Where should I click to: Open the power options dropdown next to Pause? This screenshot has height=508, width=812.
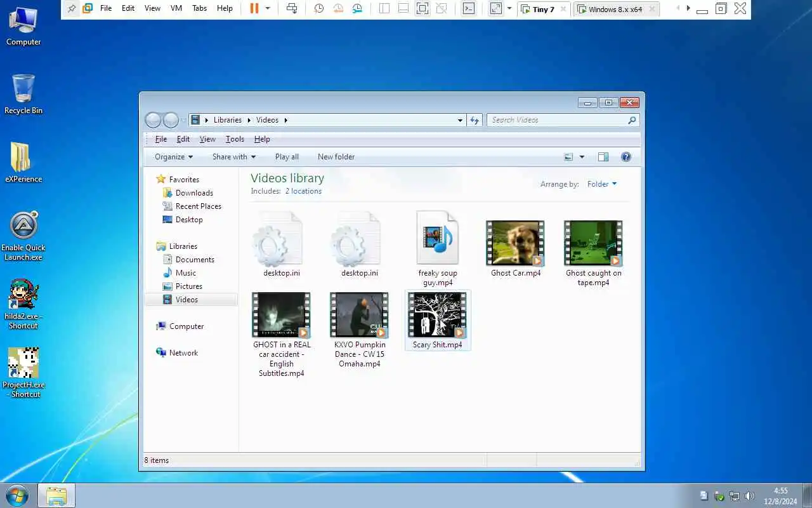(x=268, y=8)
